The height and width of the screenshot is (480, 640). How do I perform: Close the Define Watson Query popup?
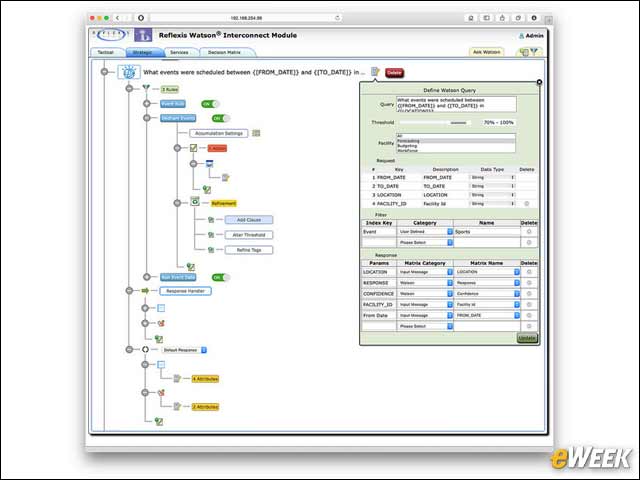[539, 82]
